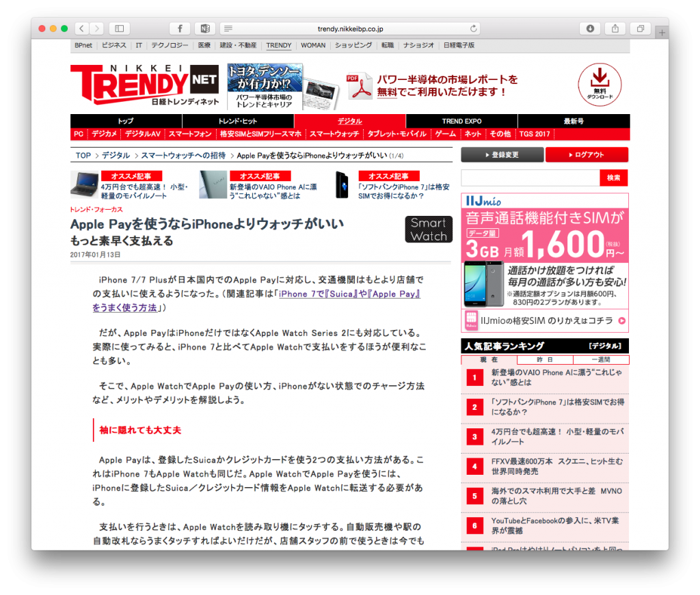Click the Smart Watch badge
The image size is (700, 595).
point(429,230)
